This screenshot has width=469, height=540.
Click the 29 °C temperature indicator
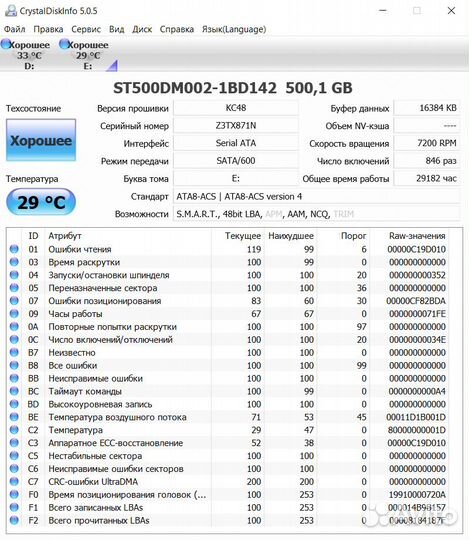pos(41,202)
